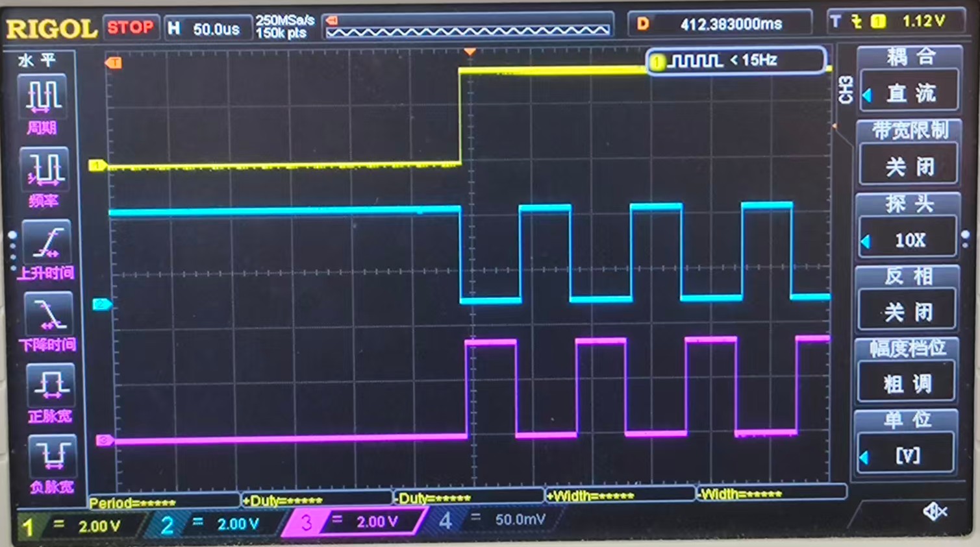Click the vertical CH3 menu label
The height and width of the screenshot is (547, 980).
tap(846, 89)
